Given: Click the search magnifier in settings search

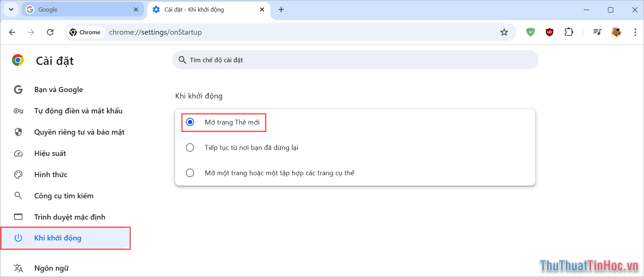Looking at the screenshot, I should tap(182, 60).
